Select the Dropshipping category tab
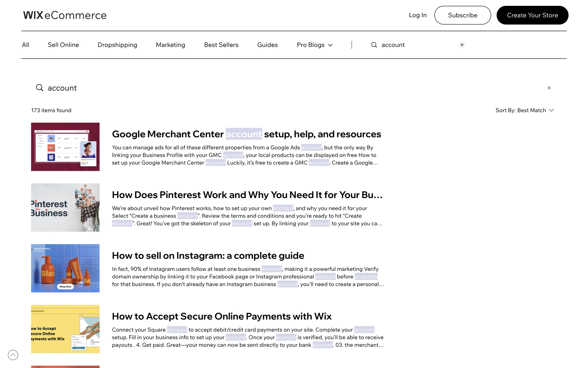This screenshot has height=368, width=588. click(x=117, y=45)
